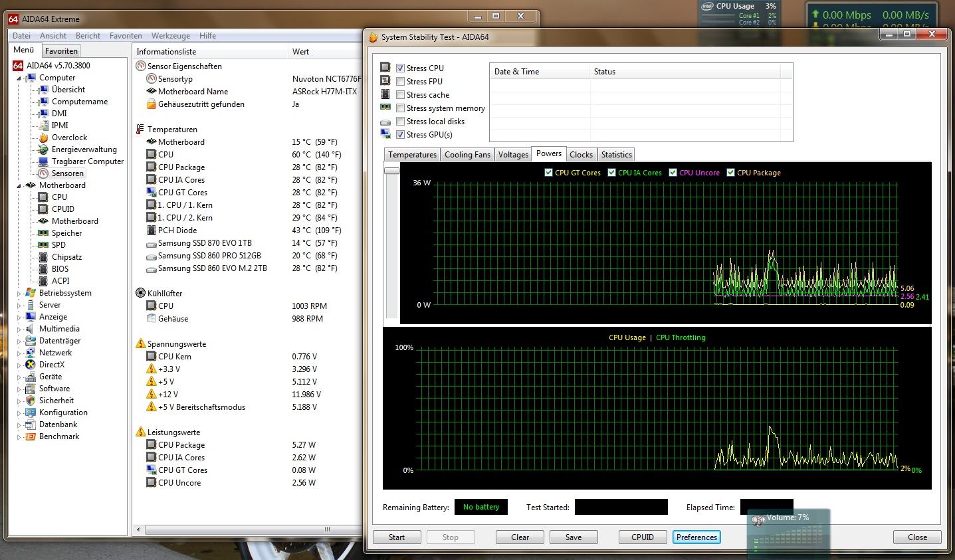
Task: Click the powers graph vertical scale slider
Action: pos(391,171)
